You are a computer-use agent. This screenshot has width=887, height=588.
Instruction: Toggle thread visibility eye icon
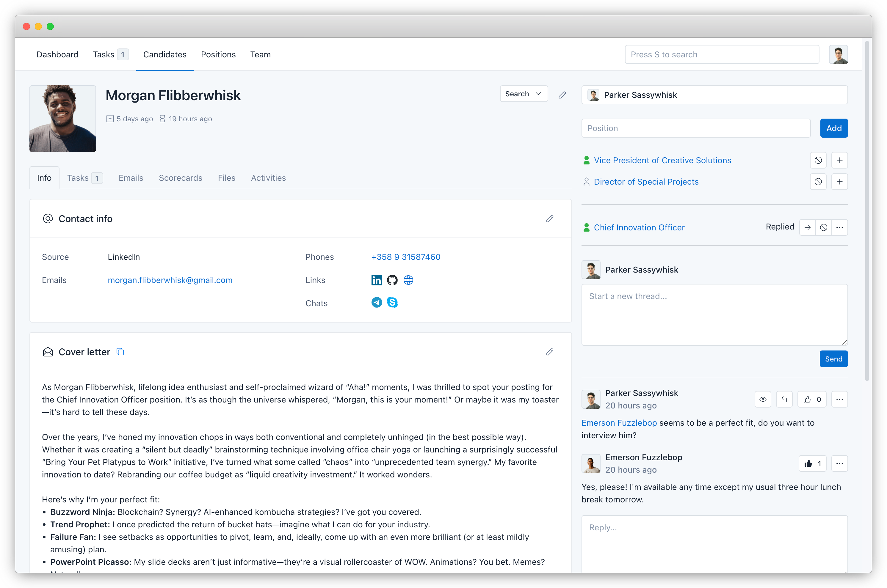coord(762,399)
